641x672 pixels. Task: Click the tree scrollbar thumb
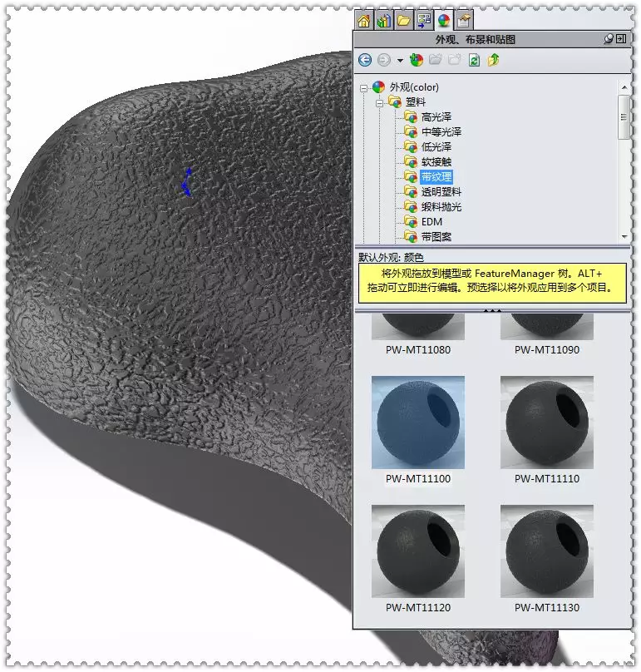click(x=624, y=117)
